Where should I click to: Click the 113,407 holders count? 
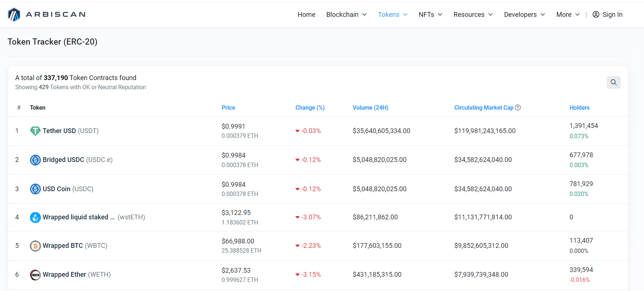581,241
